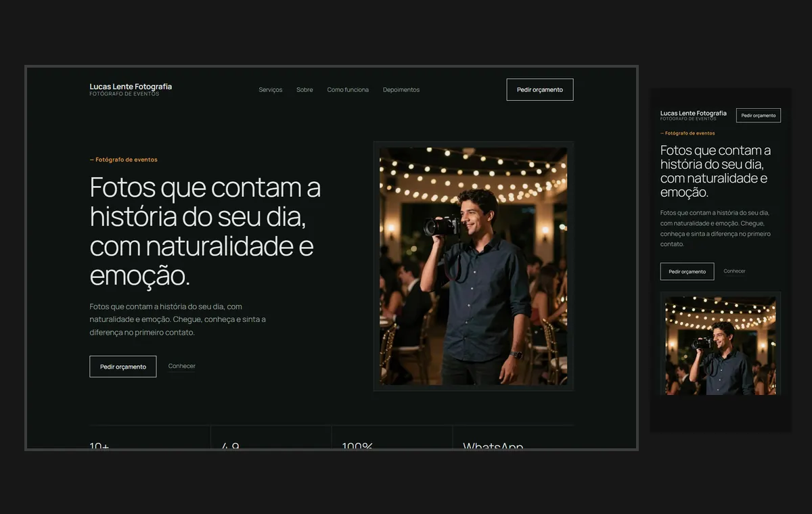
Task: Follow the Conhecer link in desktop hero
Action: pos(182,367)
